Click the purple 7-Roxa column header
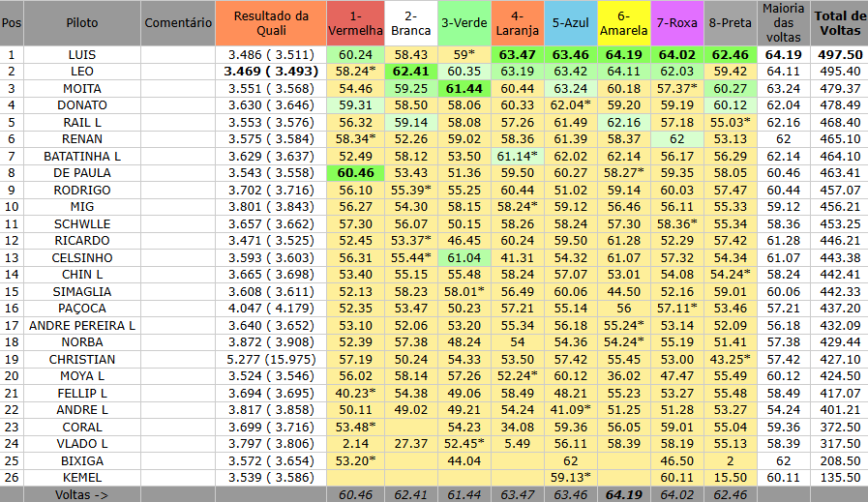Image resolution: width=868 pixels, height=502 pixels. 676,23
